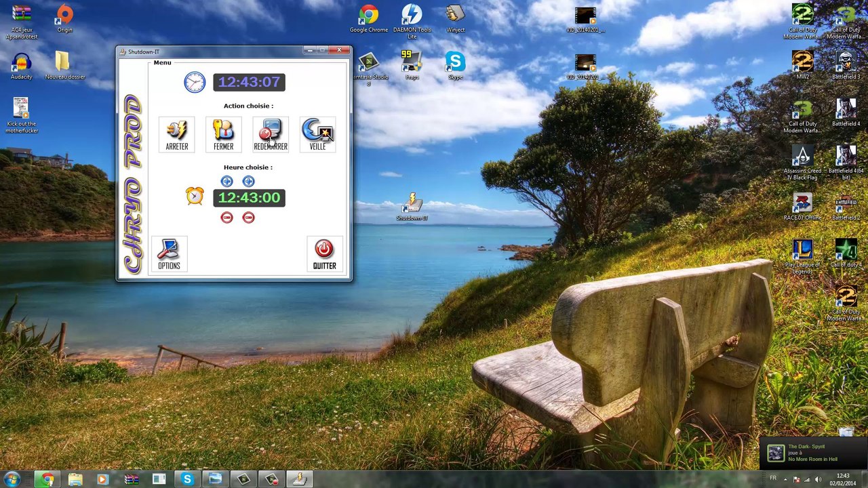Choose the VEILLE sleep action
Image resolution: width=868 pixels, height=488 pixels.
[317, 134]
